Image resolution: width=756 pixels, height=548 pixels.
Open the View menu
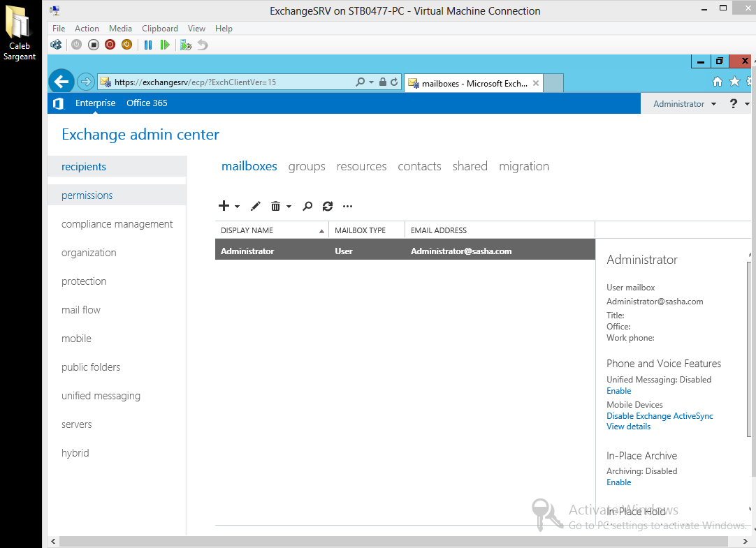[197, 29]
